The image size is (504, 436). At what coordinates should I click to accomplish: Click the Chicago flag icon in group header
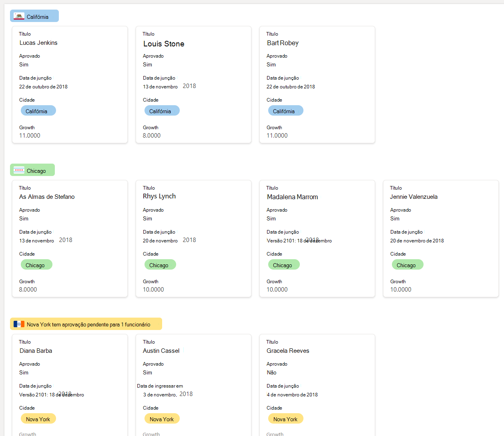point(19,170)
